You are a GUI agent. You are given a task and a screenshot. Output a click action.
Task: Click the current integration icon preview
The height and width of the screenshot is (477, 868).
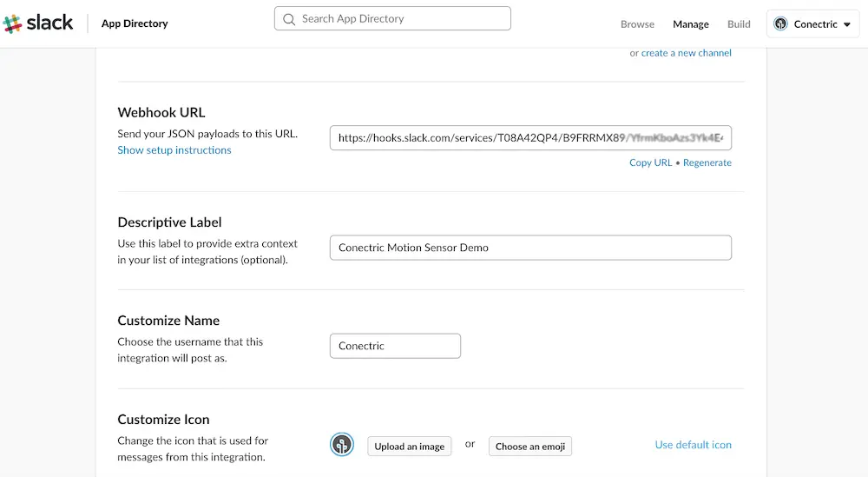pyautogui.click(x=342, y=445)
